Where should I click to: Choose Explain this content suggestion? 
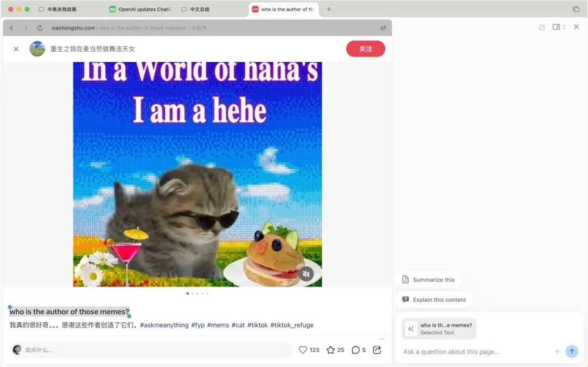pyautogui.click(x=434, y=299)
